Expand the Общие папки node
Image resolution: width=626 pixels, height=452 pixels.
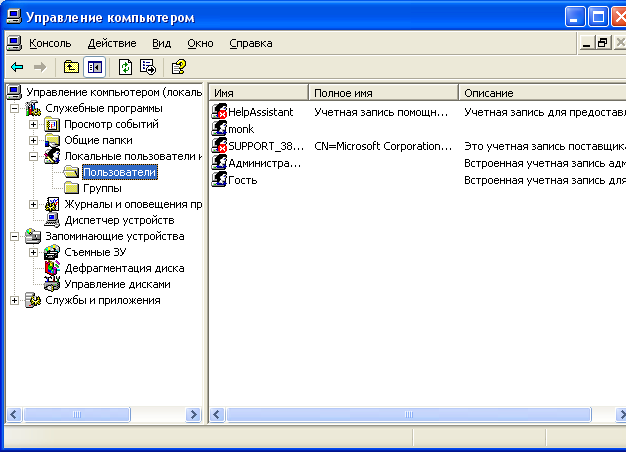34,140
